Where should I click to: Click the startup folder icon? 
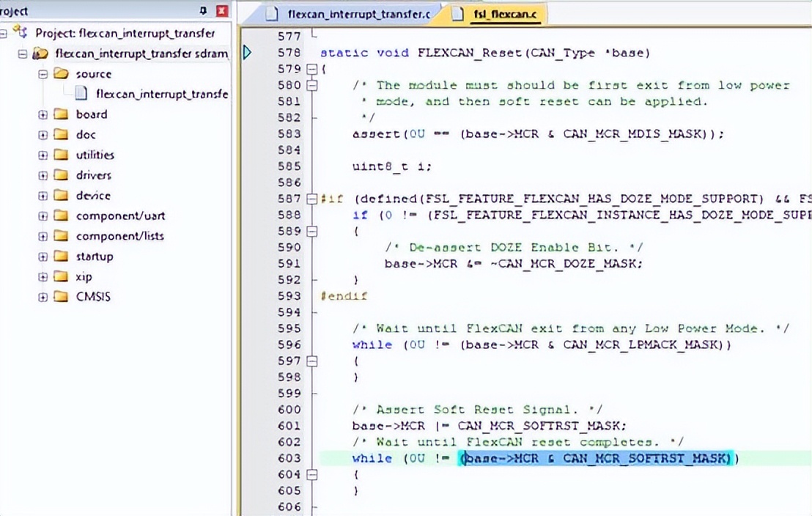(61, 255)
